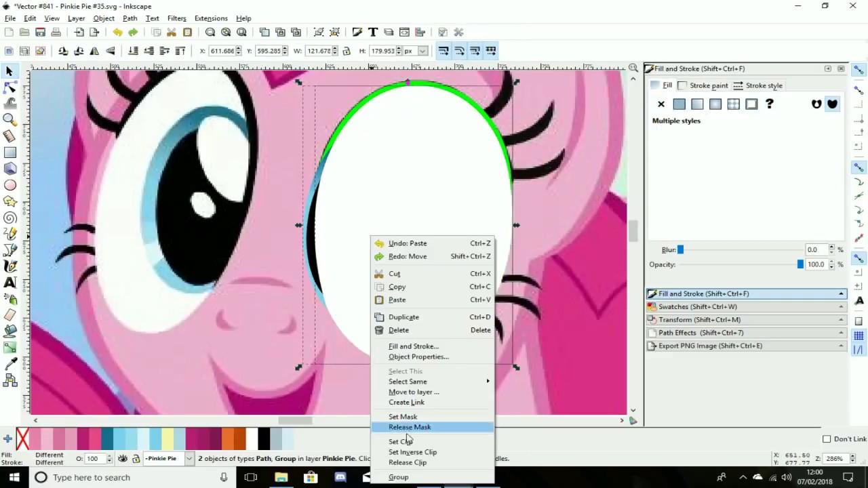The image size is (868, 488).
Task: Set fill to radial gradient
Action: pos(715,104)
